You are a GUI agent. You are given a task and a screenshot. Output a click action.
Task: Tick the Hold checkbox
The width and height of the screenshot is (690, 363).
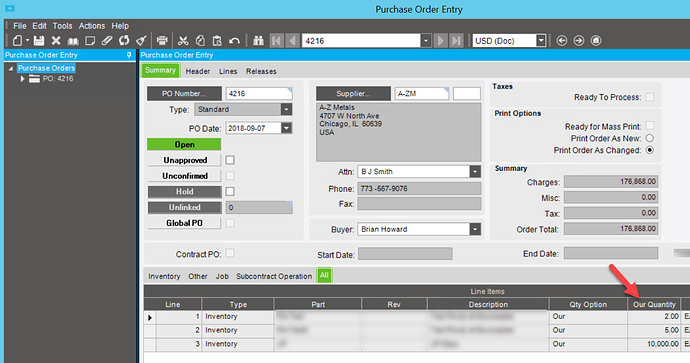(x=230, y=192)
